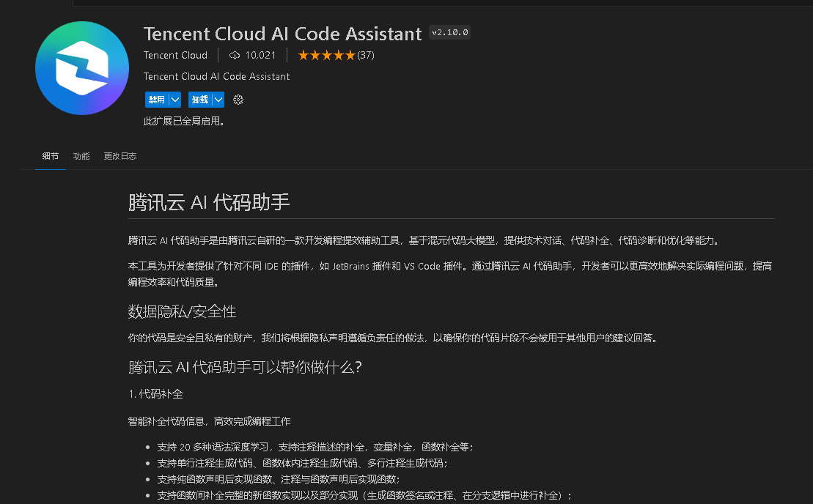
Task: Click the download cloud install count icon
Action: (235, 55)
